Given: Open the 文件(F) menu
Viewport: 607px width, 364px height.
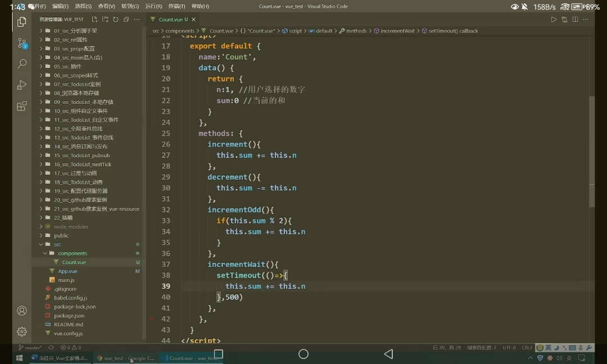Looking at the screenshot, I should click(38, 6).
